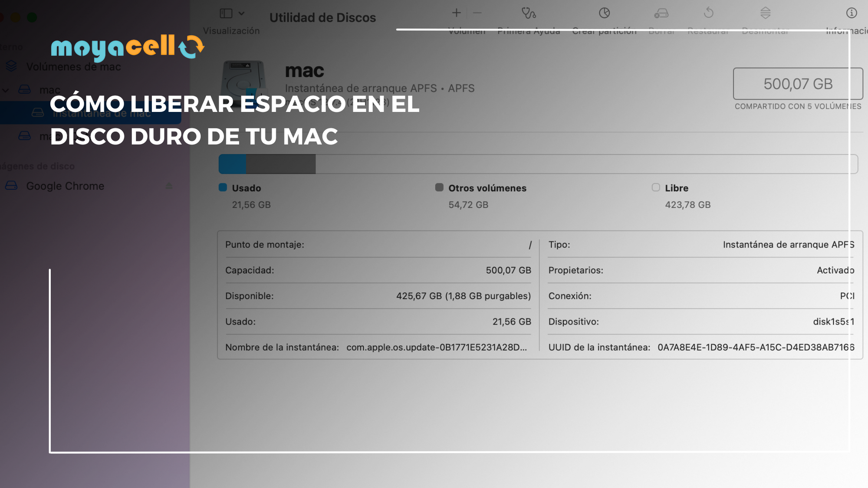Open Crear partición pie chart icon
Viewport: 868px width, 488px height.
tap(605, 13)
